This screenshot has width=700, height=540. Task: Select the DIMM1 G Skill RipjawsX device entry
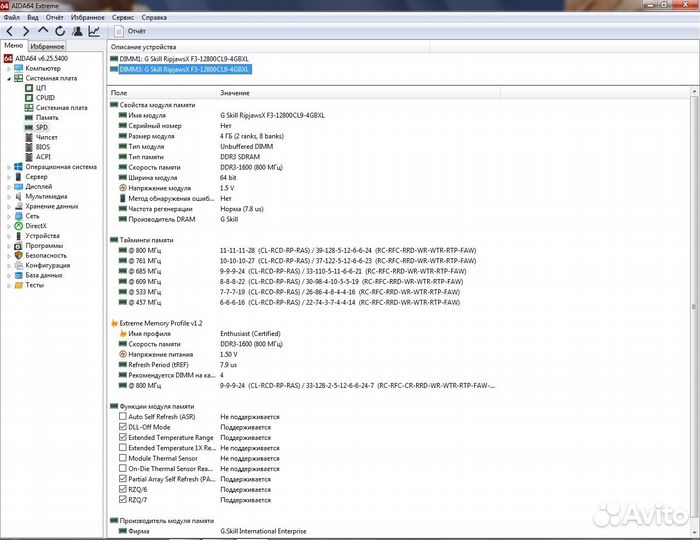[x=183, y=59]
